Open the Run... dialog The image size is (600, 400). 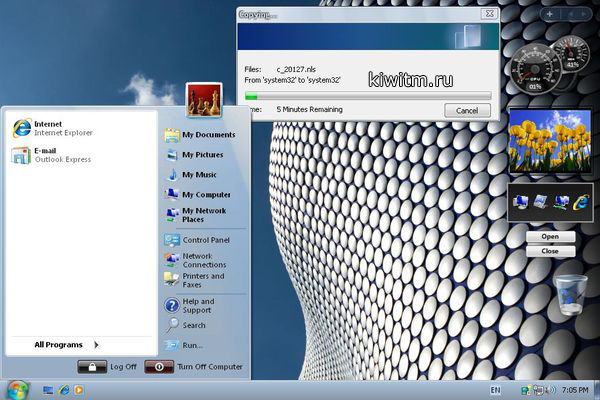tap(184, 345)
